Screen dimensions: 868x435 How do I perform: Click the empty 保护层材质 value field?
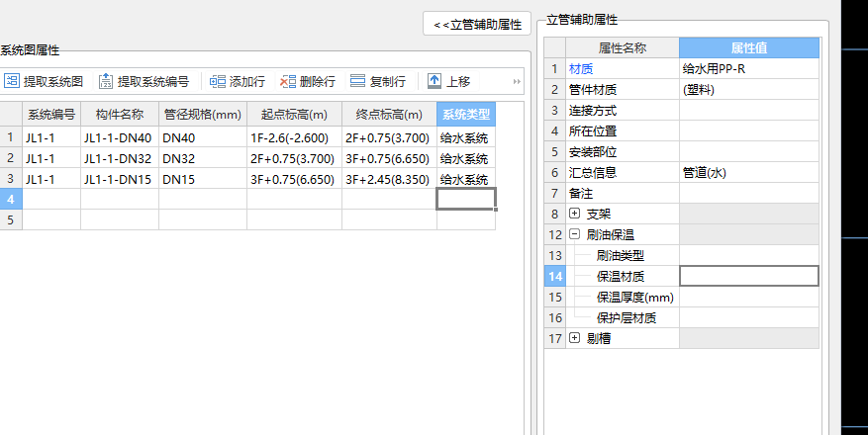(749, 317)
